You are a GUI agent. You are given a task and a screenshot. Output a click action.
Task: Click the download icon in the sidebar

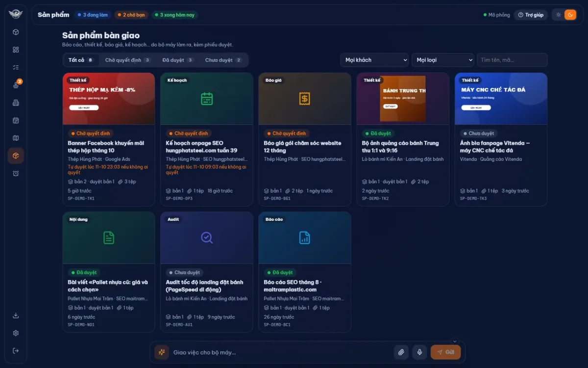pyautogui.click(x=16, y=315)
